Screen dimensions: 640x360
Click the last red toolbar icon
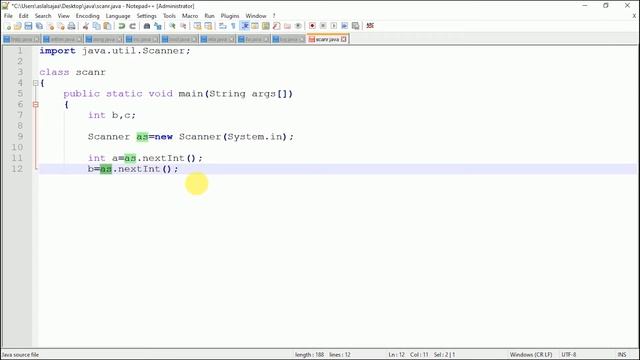click(x=370, y=26)
